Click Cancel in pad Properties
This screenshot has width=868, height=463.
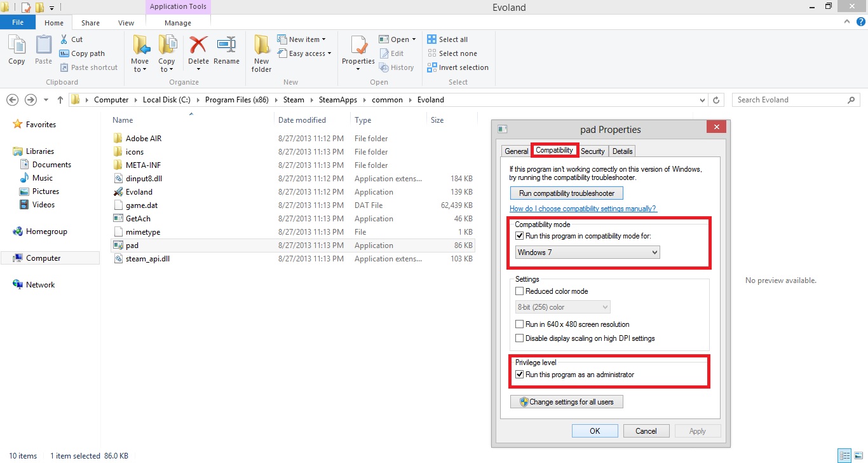(x=646, y=431)
